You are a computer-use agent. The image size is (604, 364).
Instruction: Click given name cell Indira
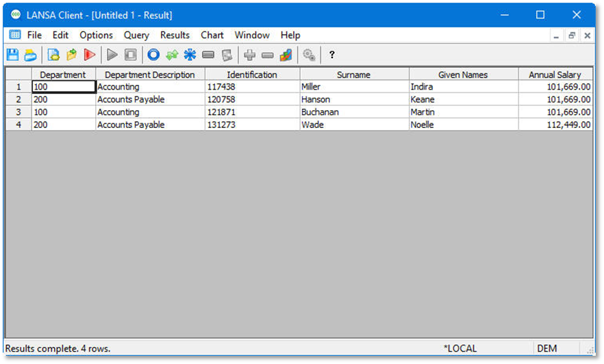[x=464, y=87]
